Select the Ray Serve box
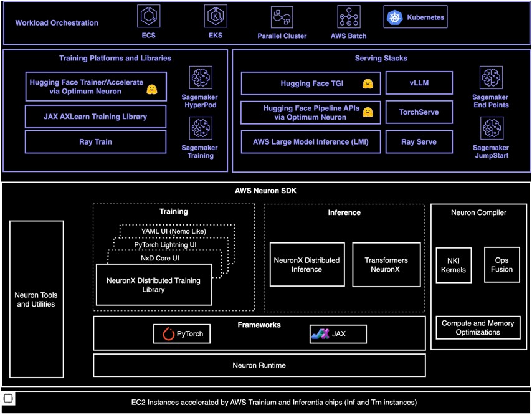This screenshot has width=532, height=415. coord(419,142)
